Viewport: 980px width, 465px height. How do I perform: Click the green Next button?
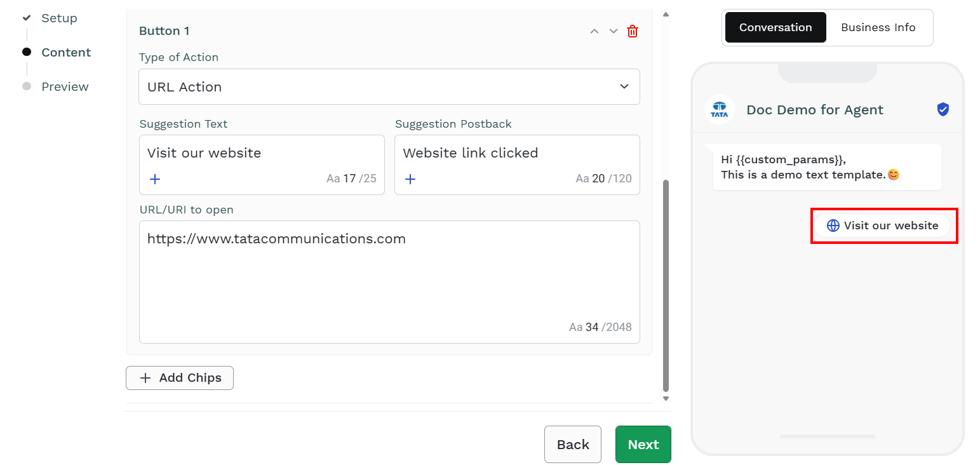point(643,445)
